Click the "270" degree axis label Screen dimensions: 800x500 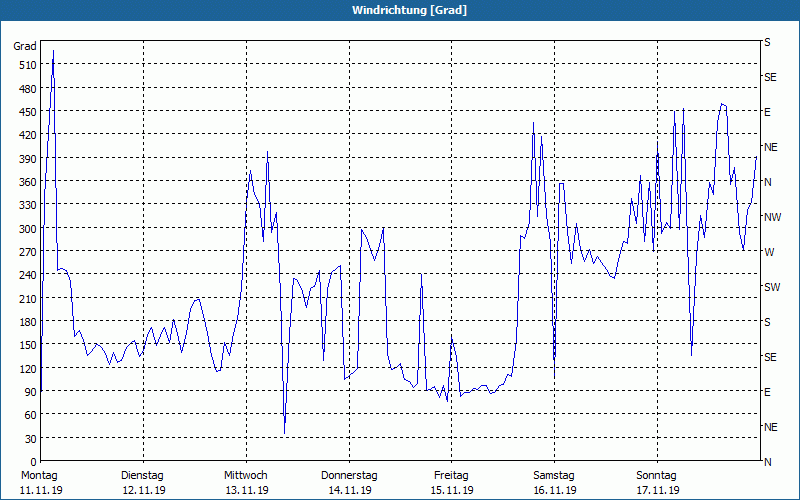[x=28, y=252]
